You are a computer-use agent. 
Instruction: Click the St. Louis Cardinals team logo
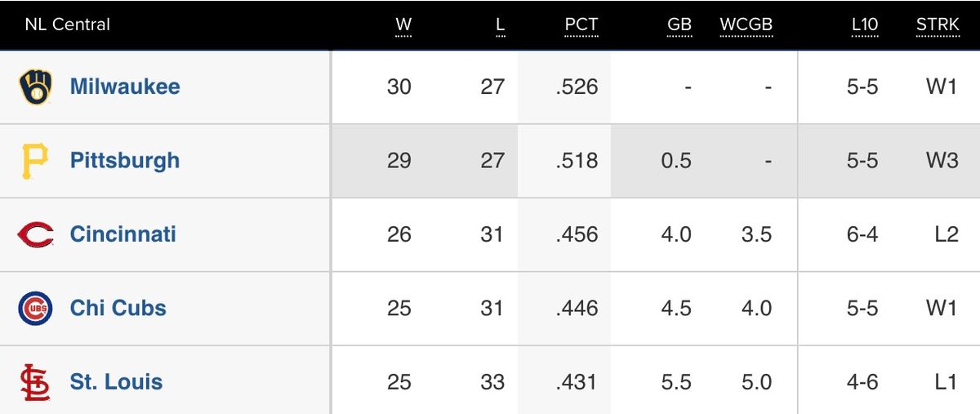click(x=35, y=382)
